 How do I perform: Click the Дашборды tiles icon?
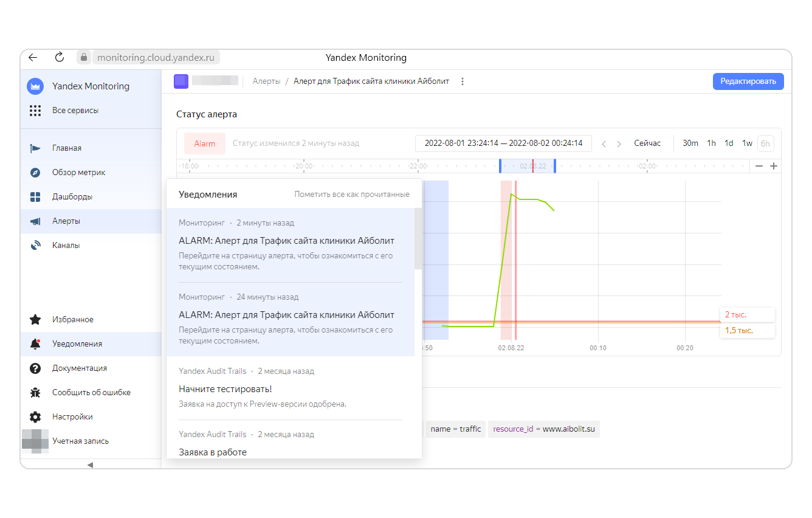(35, 197)
